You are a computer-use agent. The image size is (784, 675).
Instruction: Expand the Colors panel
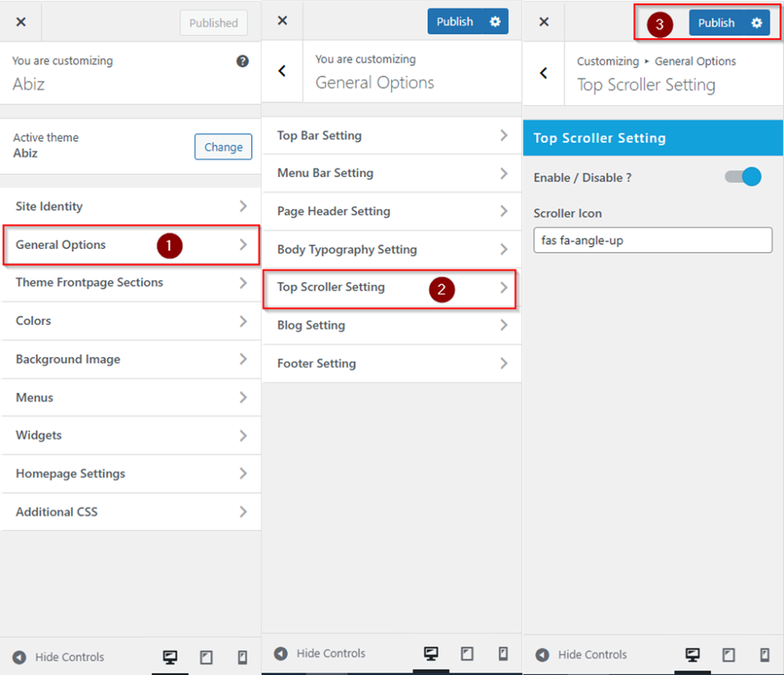coord(130,321)
